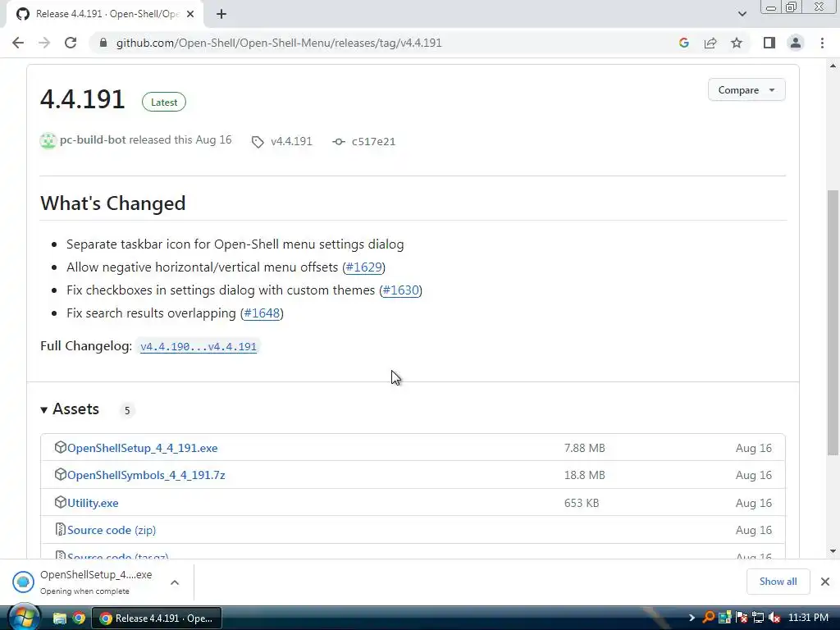The image size is (840, 630).
Task: Open commit c517e21 link
Action: tap(373, 141)
